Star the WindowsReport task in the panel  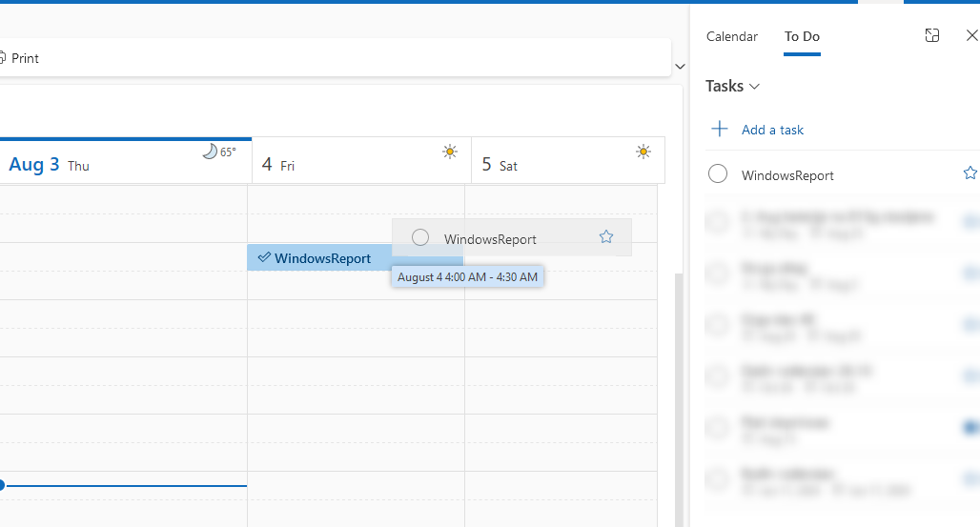point(970,173)
